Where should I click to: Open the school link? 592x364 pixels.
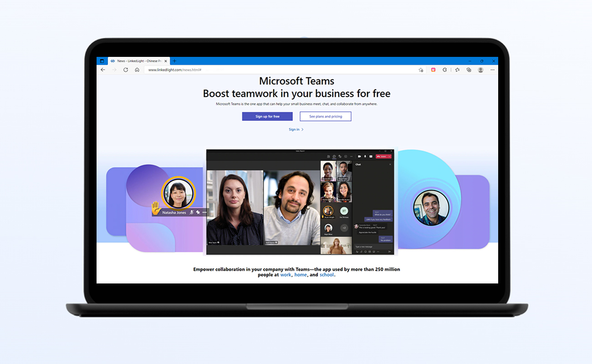[x=327, y=275]
